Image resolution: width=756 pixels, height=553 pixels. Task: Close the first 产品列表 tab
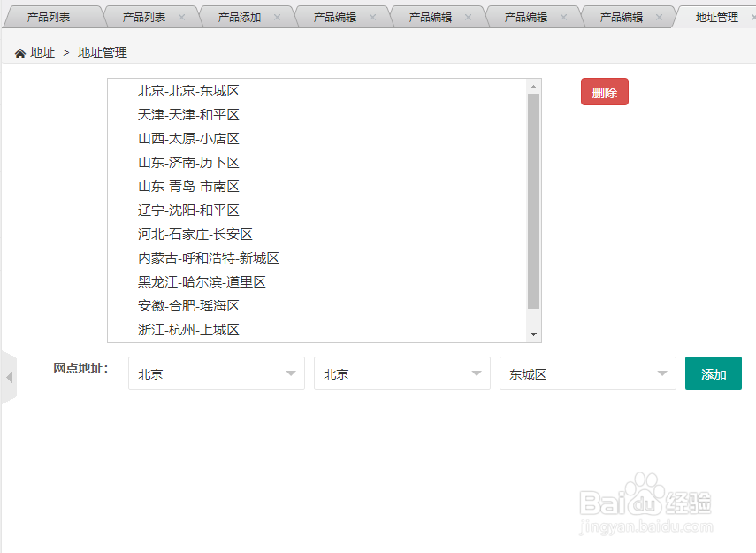coord(88,15)
